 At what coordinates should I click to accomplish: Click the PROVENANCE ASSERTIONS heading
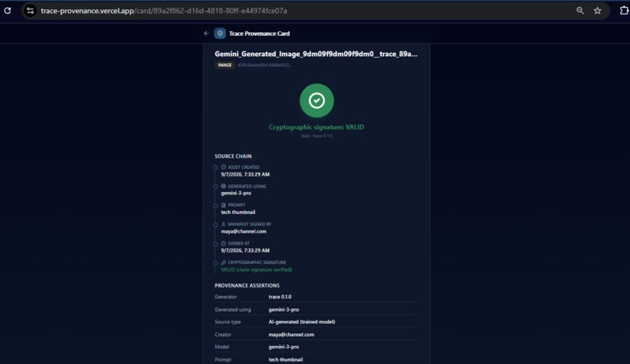pyautogui.click(x=247, y=286)
